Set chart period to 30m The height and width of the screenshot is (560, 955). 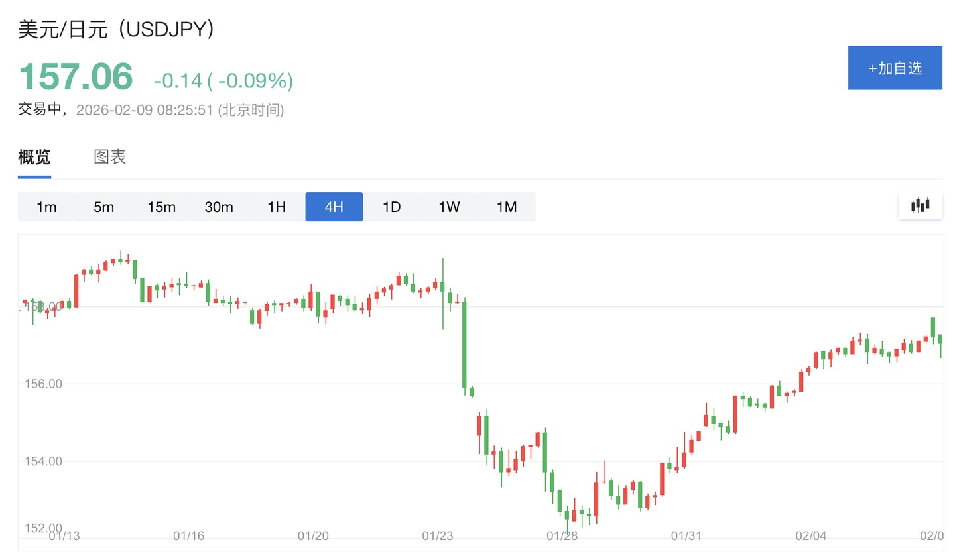point(219,207)
